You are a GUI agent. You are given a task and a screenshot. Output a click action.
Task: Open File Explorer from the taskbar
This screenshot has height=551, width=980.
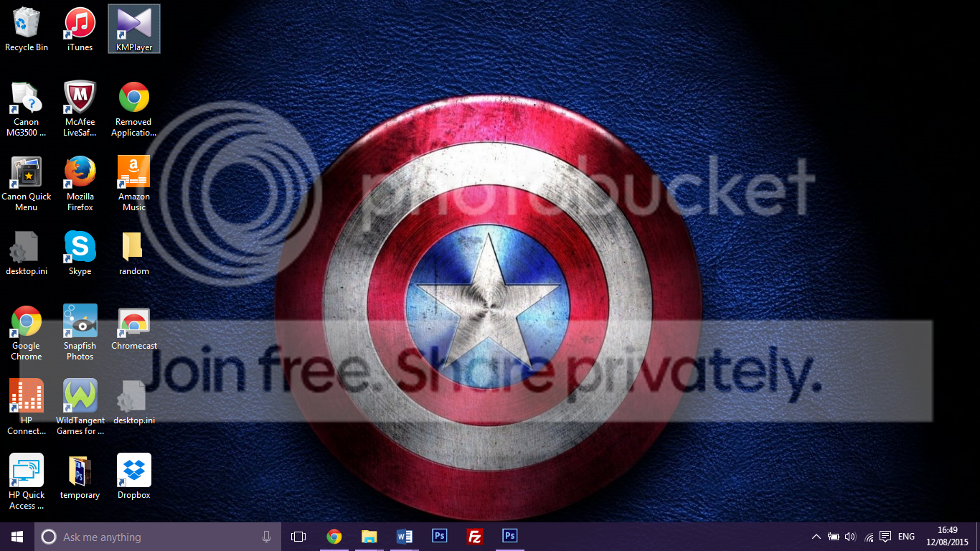pos(369,537)
